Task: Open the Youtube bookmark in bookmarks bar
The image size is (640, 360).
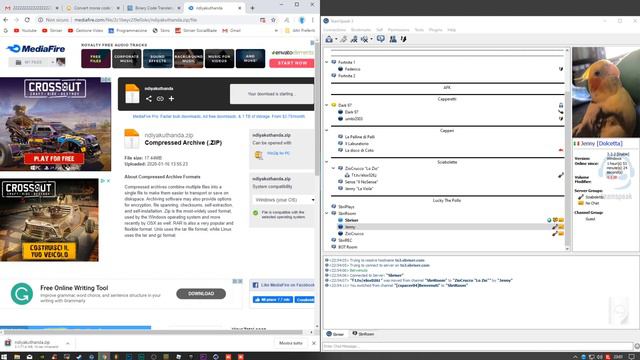Action: (x=25, y=30)
